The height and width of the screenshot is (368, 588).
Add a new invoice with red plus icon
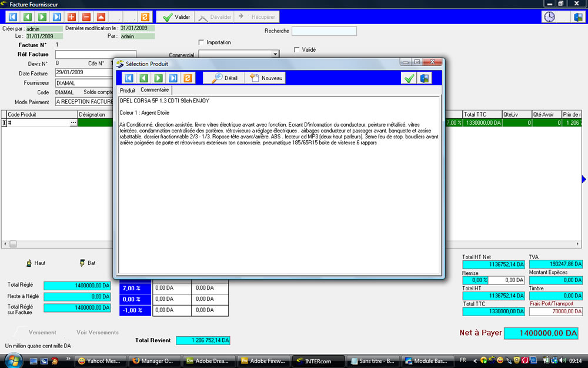point(72,17)
